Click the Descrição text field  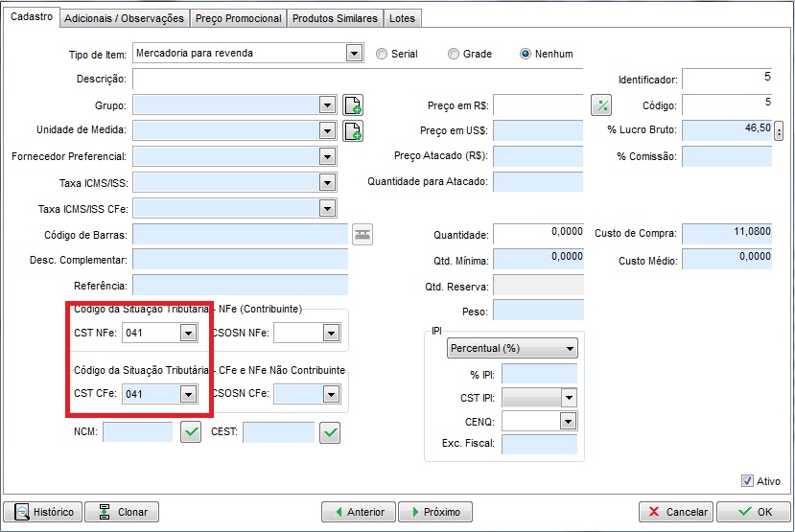point(357,80)
